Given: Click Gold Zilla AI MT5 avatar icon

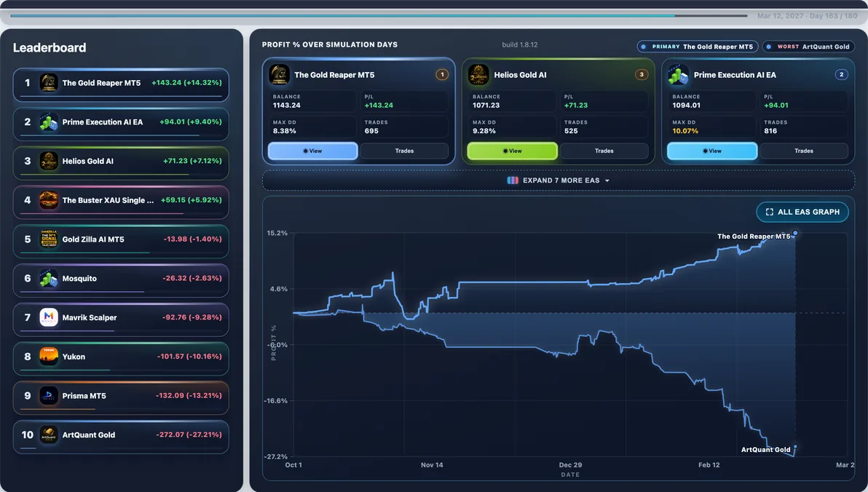Looking at the screenshot, I should pos(49,239).
